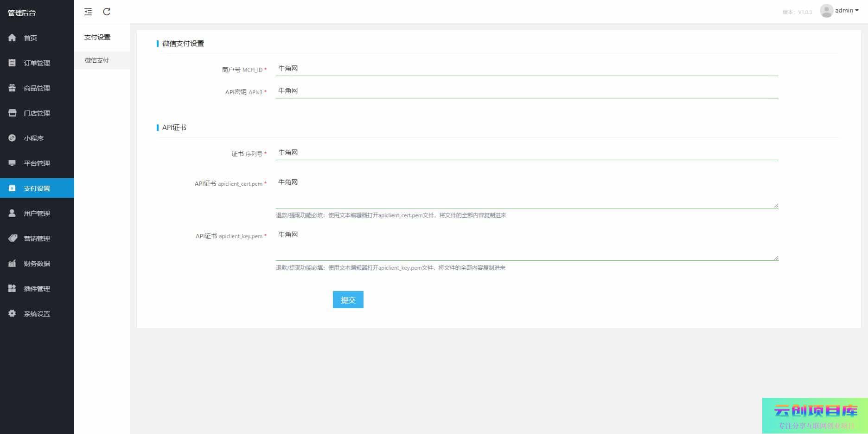Click the 商户号 MCH_ID input field
Viewport: 868px width, 434px height.
526,69
